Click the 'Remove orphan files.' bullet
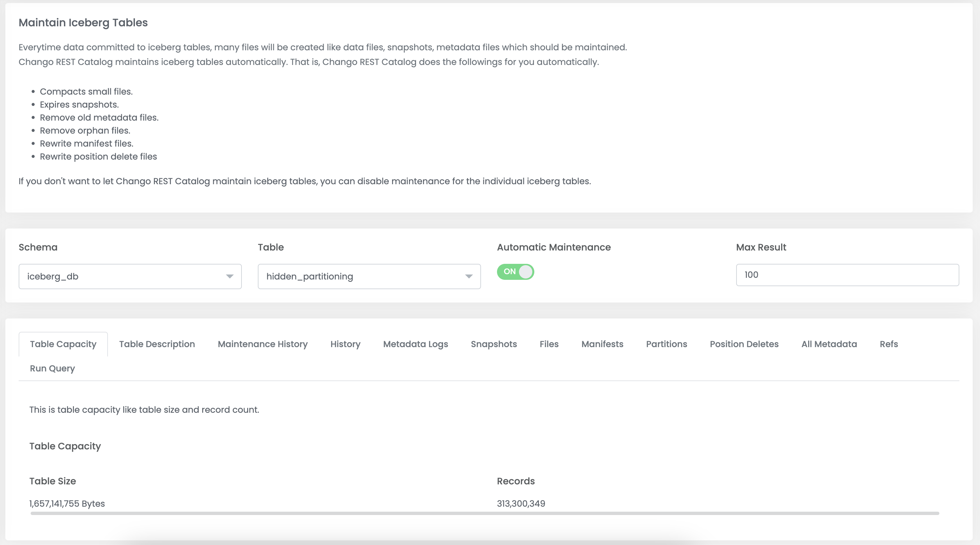 click(85, 131)
